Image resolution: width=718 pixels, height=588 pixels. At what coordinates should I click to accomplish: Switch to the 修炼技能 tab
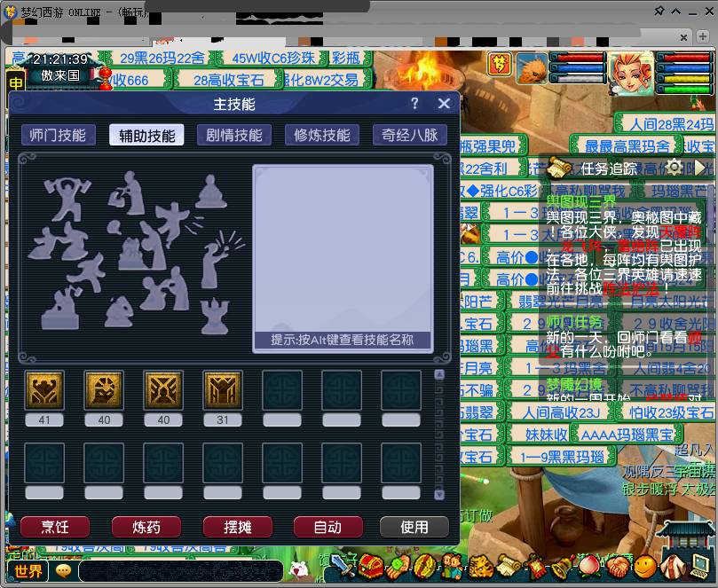(322, 135)
